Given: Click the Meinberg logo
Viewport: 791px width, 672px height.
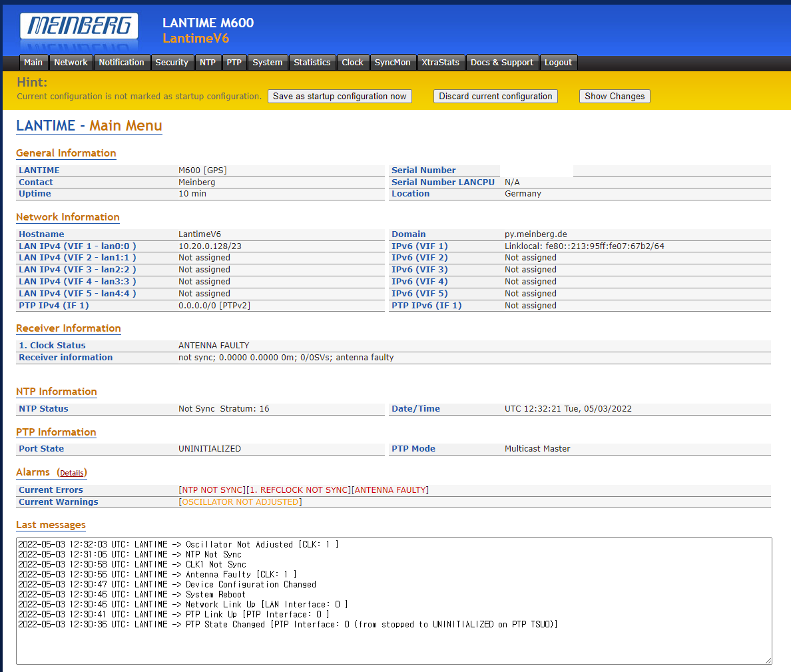Looking at the screenshot, I should click(x=79, y=26).
